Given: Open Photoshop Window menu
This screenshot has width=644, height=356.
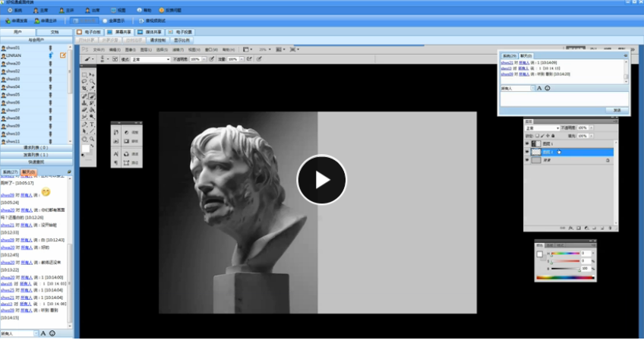Looking at the screenshot, I should click(x=212, y=49).
